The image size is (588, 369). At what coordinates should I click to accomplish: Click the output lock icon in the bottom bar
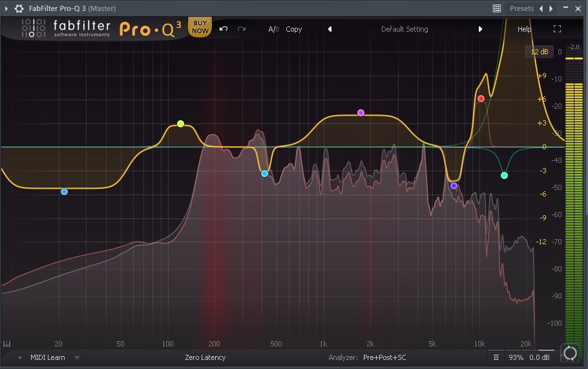coord(496,357)
